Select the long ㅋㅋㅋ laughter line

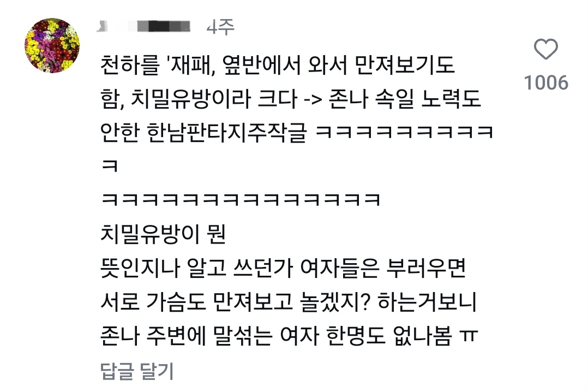(x=241, y=199)
